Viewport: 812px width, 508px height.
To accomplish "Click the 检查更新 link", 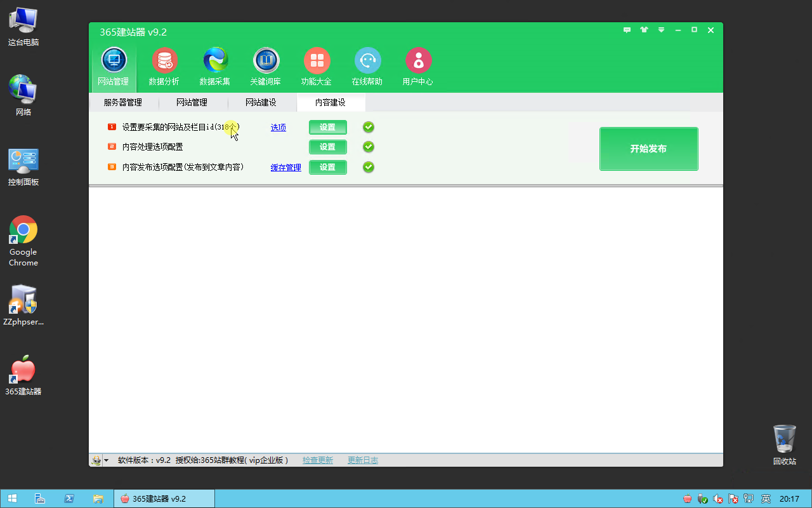I will (x=318, y=460).
